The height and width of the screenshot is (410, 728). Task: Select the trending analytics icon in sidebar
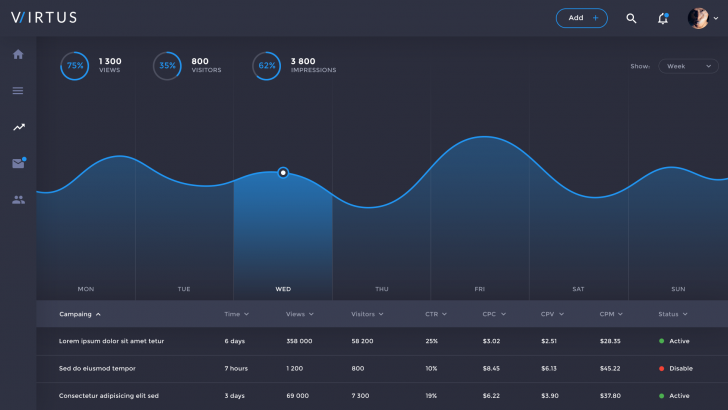19,127
